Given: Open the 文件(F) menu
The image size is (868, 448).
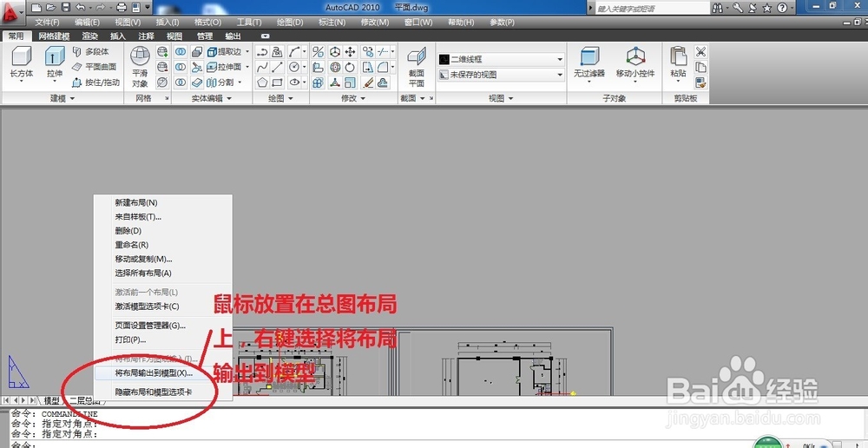Looking at the screenshot, I should pos(48,23).
